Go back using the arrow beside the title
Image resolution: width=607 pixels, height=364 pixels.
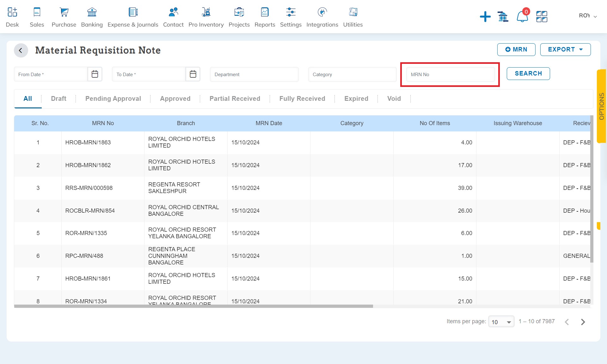coord(21,50)
